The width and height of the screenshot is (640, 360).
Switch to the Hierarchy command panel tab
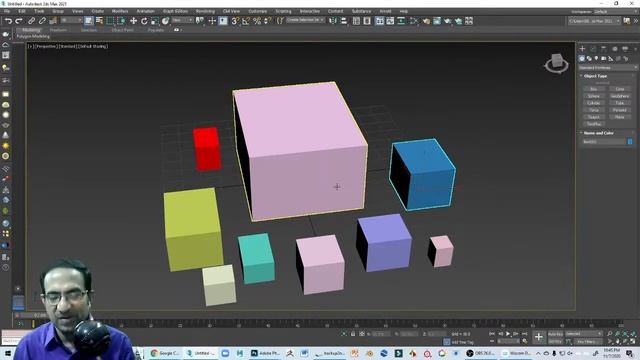pos(604,49)
